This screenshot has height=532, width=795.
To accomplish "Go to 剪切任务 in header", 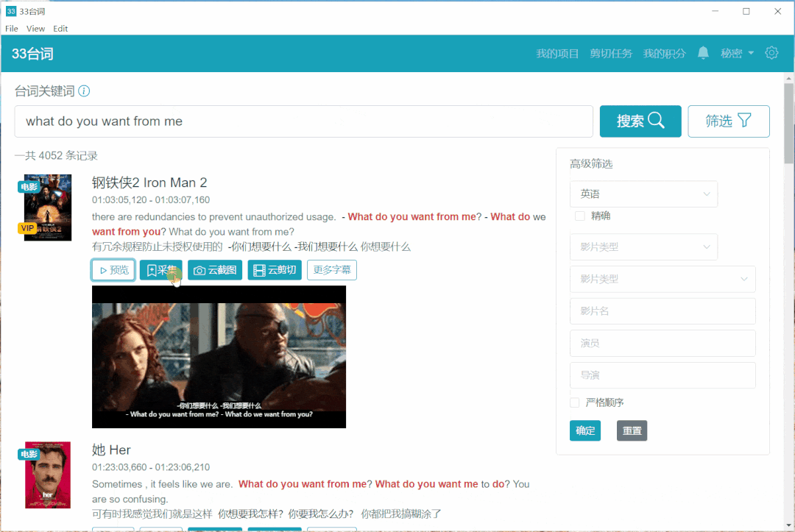I will coord(611,53).
